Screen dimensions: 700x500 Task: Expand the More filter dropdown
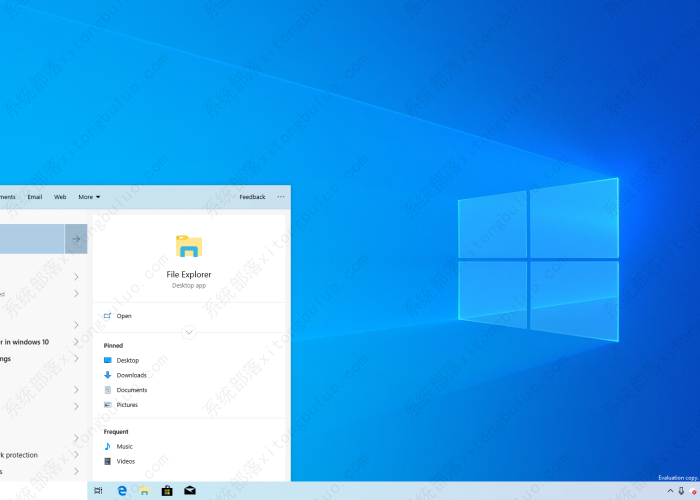pos(89,197)
